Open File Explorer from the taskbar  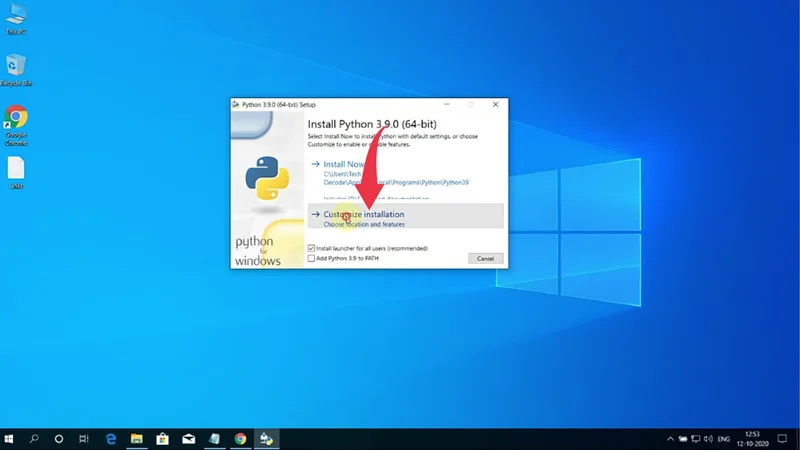tap(137, 439)
